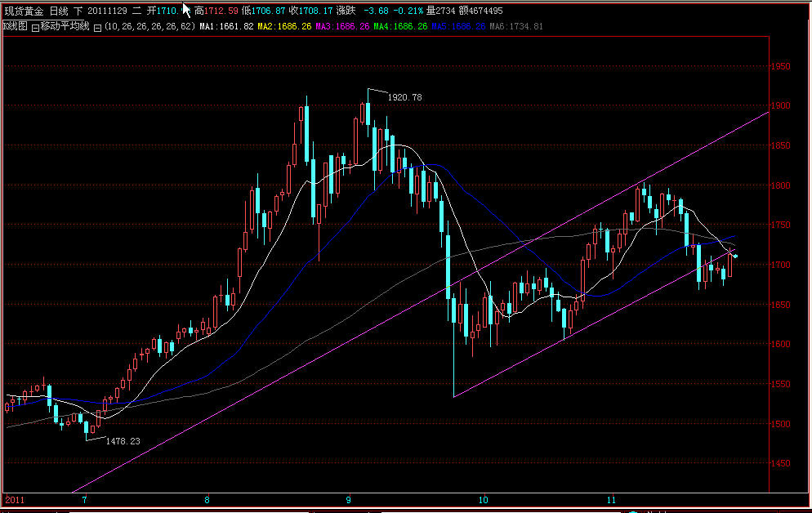Click the amount 额4674495 readout
Viewport: 812px width, 513px height.
(480, 11)
